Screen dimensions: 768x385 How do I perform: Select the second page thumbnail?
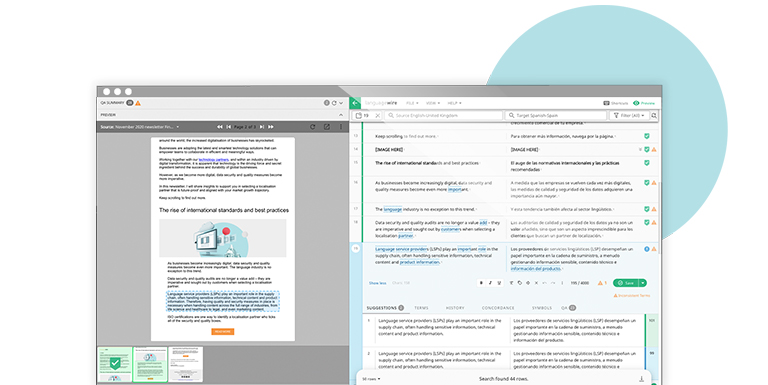[x=150, y=364]
